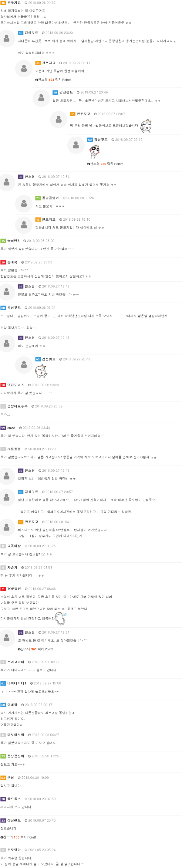Viewport: 182px width, 868px height.
Task: Click the clock icon beside 2021.05.20 05:24
Action: 26,850
